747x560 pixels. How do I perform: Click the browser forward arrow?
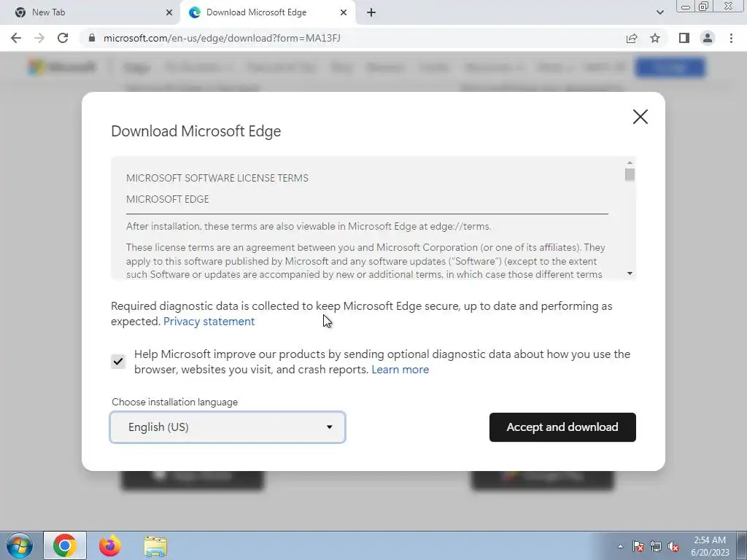pos(39,38)
